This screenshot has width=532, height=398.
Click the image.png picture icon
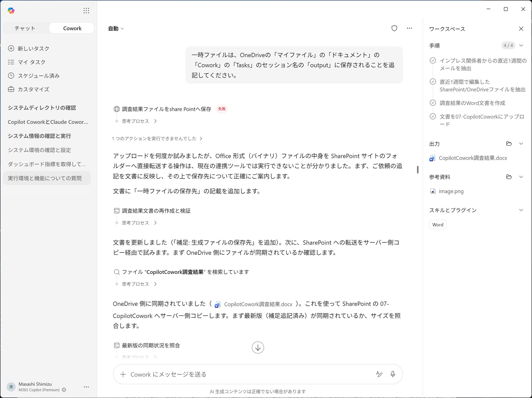pos(433,191)
